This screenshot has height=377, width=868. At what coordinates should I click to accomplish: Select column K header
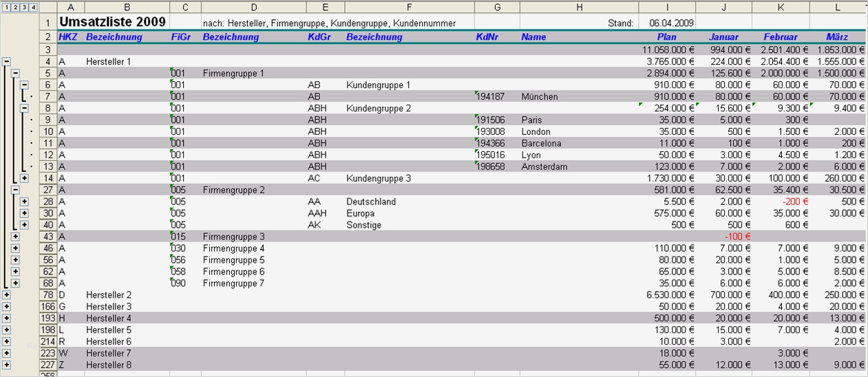[781, 7]
